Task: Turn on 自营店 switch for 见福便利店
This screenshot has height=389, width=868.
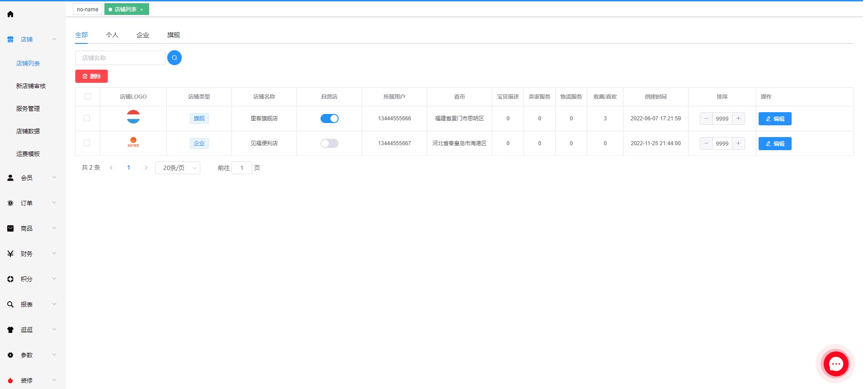Action: coord(330,143)
